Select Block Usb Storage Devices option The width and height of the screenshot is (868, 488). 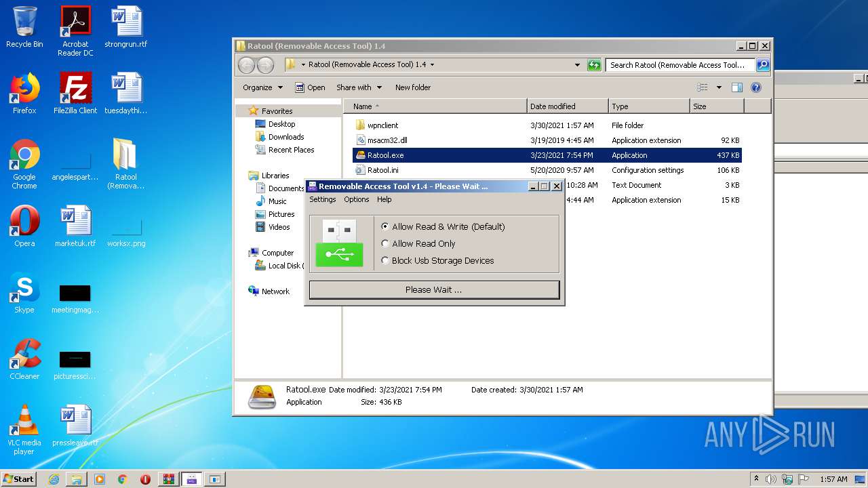[x=437, y=260]
